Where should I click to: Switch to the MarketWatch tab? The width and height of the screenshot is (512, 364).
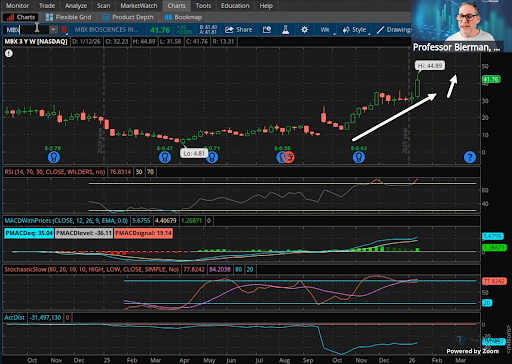pos(138,6)
